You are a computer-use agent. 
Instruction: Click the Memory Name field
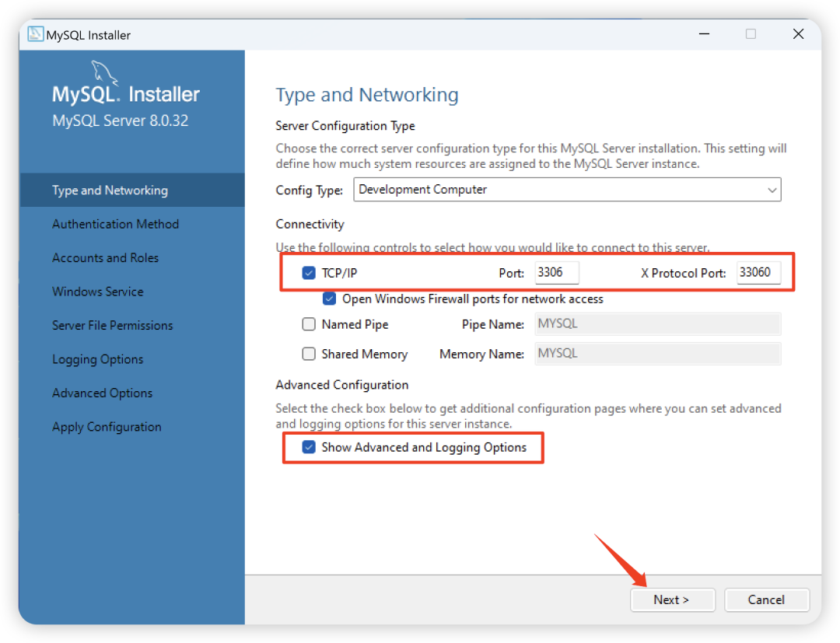657,354
